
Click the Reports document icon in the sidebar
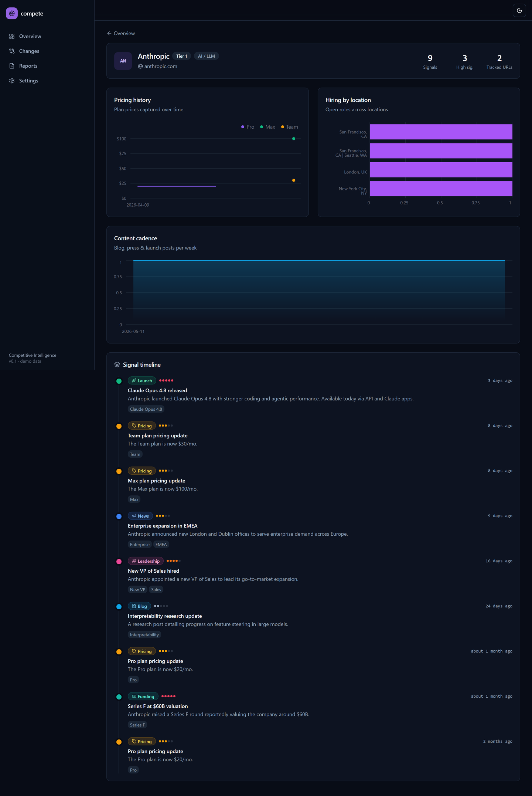tap(12, 66)
